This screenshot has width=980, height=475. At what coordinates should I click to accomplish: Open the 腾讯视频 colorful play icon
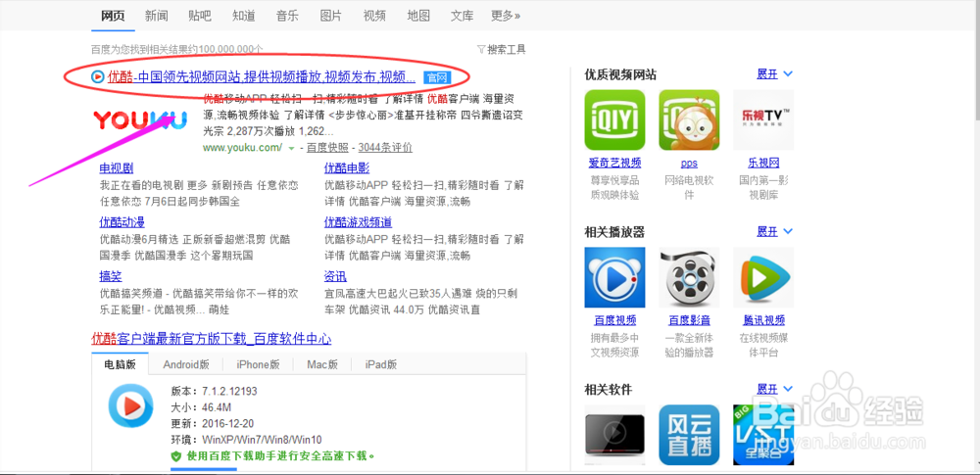[763, 277]
